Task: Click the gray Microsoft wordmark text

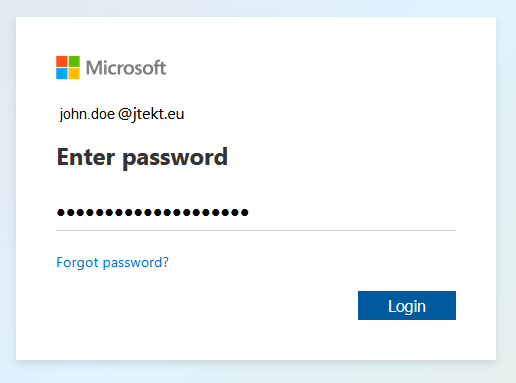Action: 126,68
